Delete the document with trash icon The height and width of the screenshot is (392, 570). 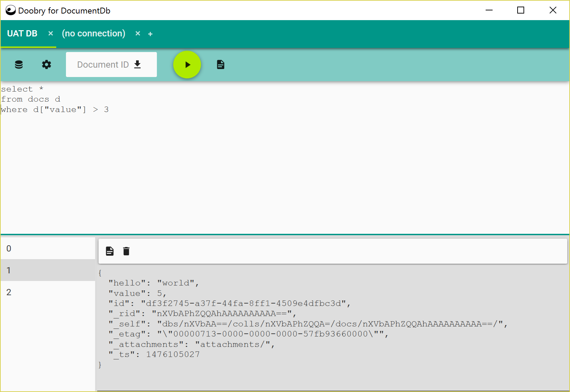coord(126,251)
